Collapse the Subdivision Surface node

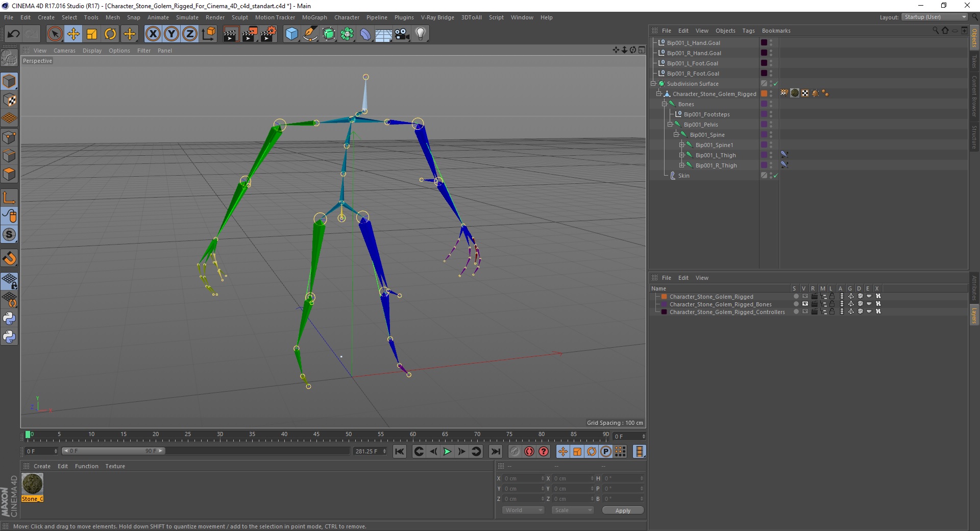click(653, 84)
